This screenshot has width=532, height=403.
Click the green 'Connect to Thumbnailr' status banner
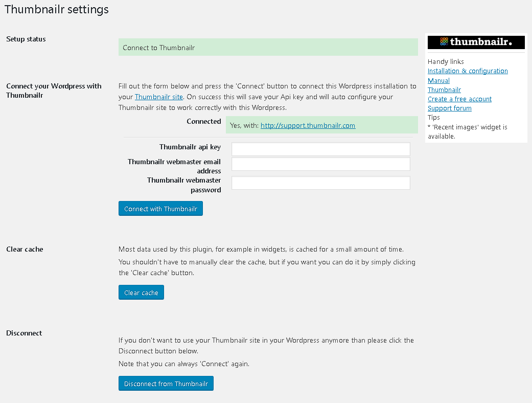[x=268, y=48]
